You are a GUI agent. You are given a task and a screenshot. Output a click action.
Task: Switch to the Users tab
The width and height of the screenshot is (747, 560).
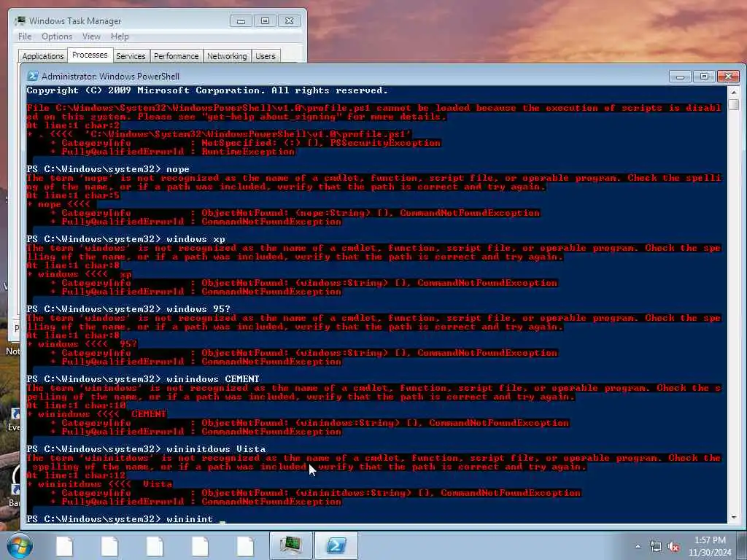(266, 56)
